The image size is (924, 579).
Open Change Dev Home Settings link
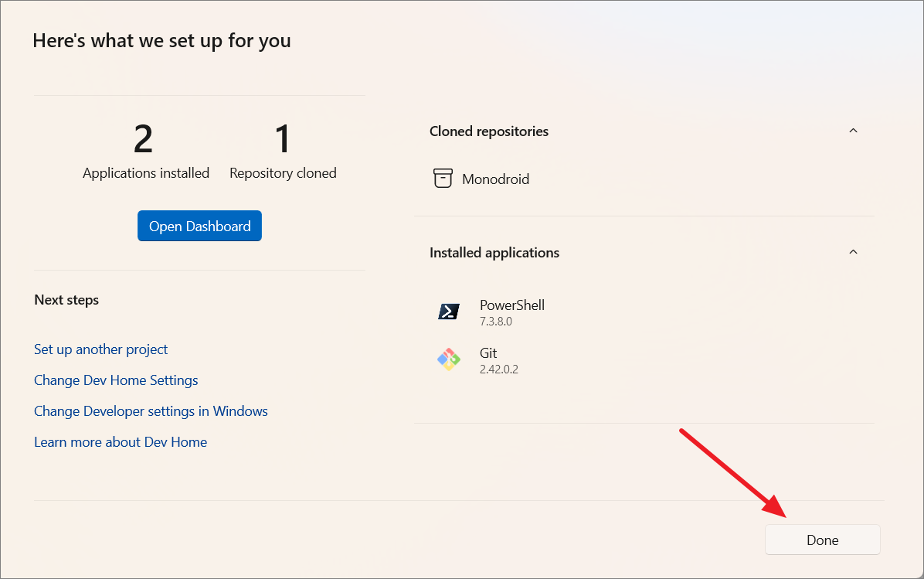pos(116,380)
